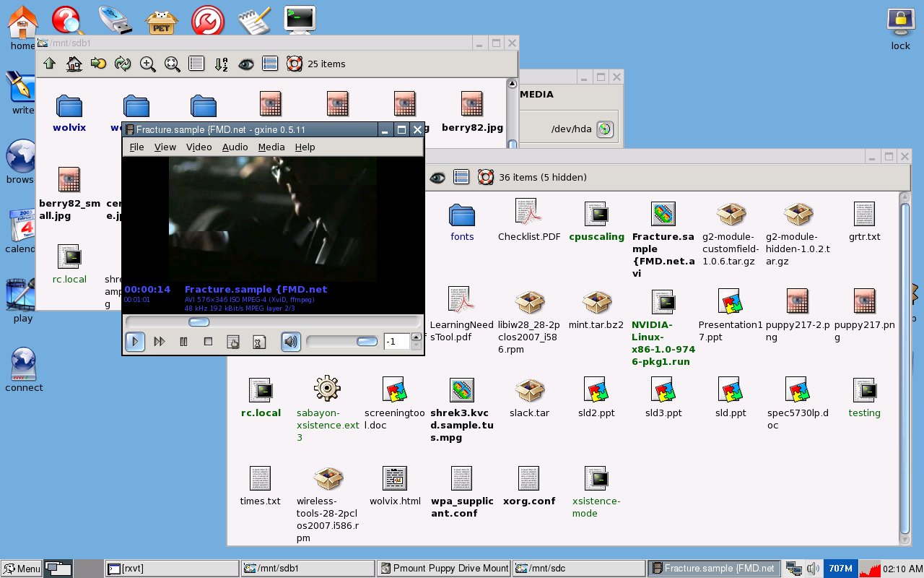Open help lifebuoy in /mnt/sdb1 toolbar
Image resolution: width=924 pixels, height=578 pixels.
point(295,64)
